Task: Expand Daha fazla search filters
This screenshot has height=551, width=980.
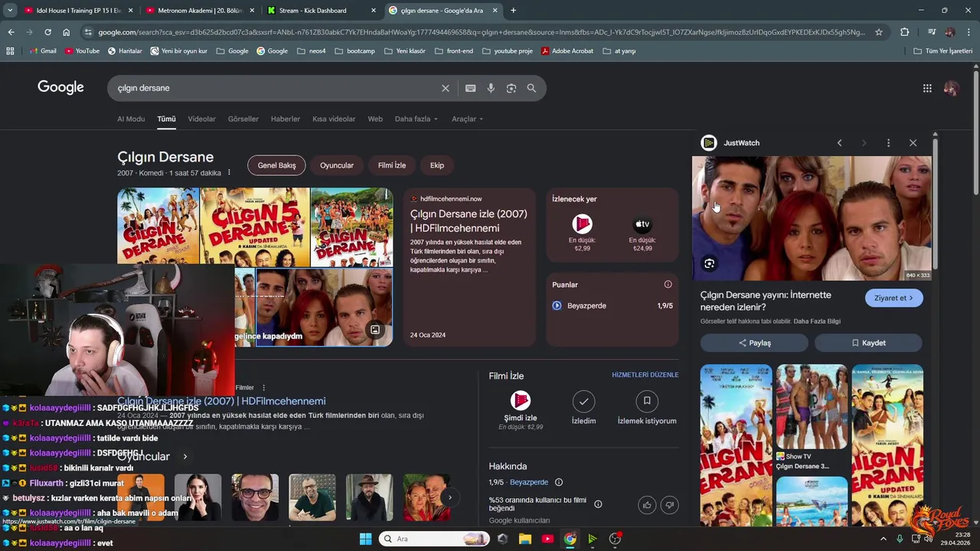Action: [x=416, y=119]
